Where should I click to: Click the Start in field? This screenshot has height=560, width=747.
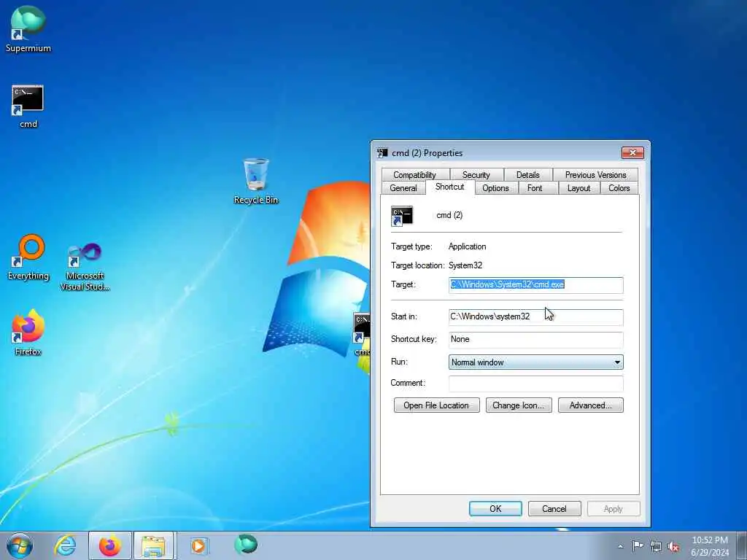point(536,316)
